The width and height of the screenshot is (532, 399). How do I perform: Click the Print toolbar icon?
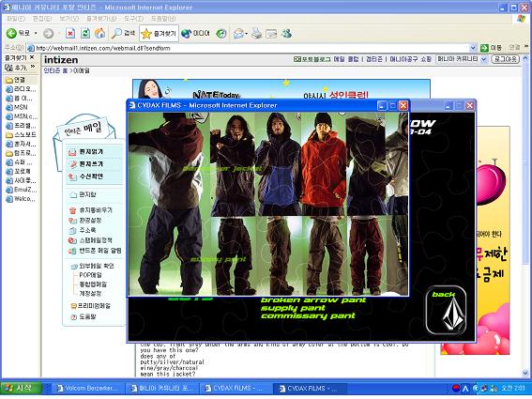257,33
